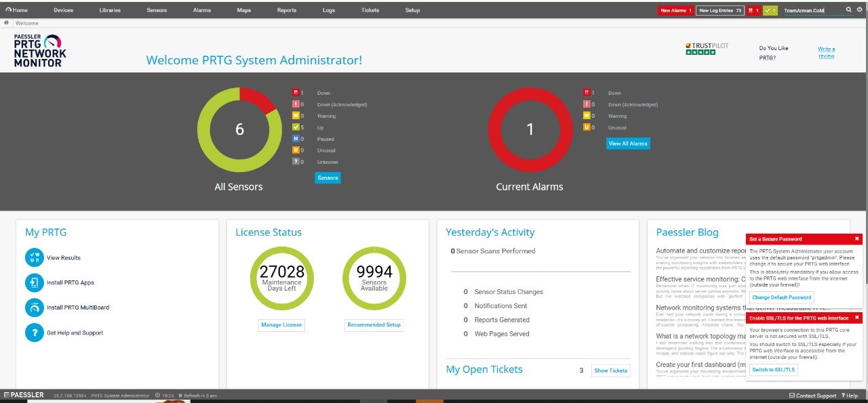Open the Yesterday's Activity heading
Image resolution: width=868 pixels, height=403 pixels.
(x=490, y=232)
